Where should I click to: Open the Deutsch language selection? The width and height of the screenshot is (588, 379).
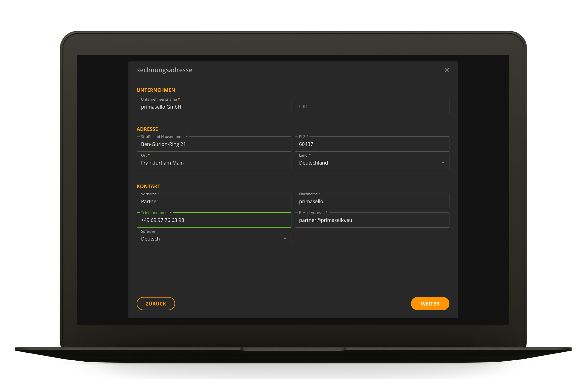209,239
